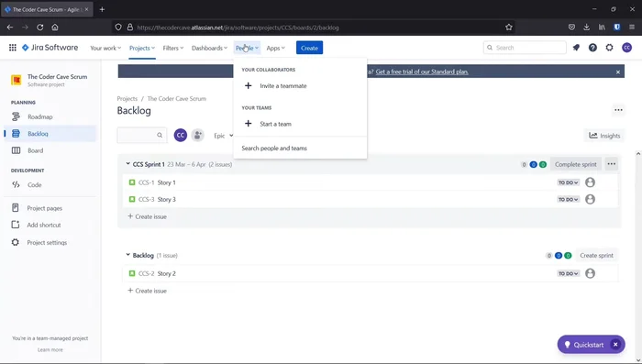The width and height of the screenshot is (642, 364).
Task: Open the CC profile avatar in header
Action: pos(626,48)
